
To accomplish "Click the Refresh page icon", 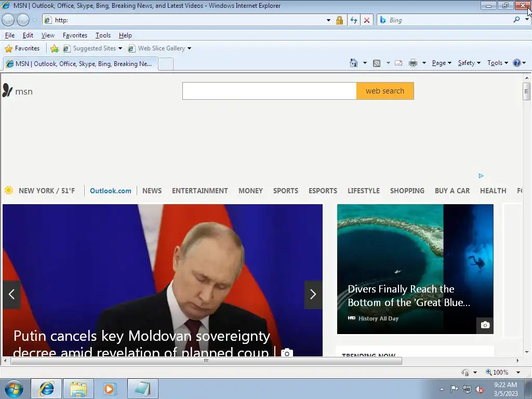I will click(353, 20).
